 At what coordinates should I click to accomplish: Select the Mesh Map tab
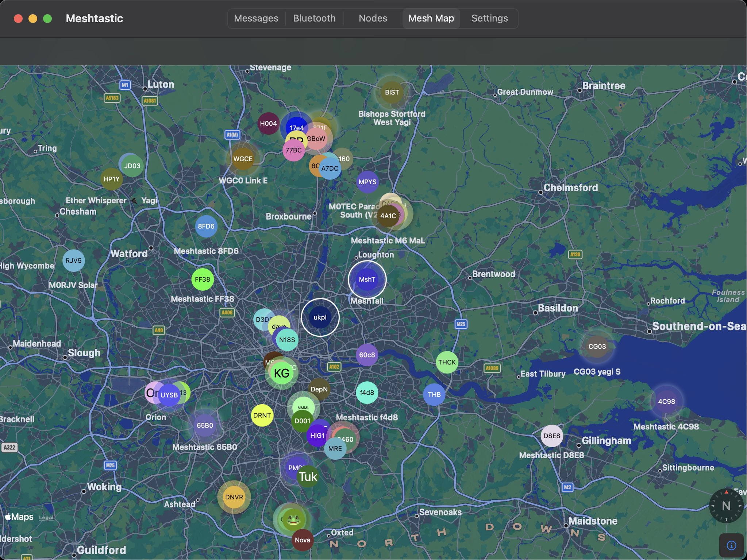(431, 18)
